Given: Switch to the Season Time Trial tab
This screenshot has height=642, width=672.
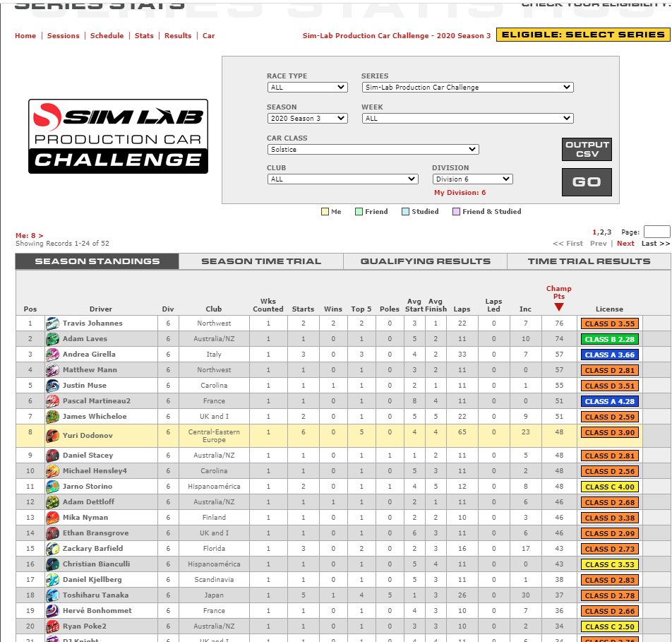Looking at the screenshot, I should (x=261, y=261).
